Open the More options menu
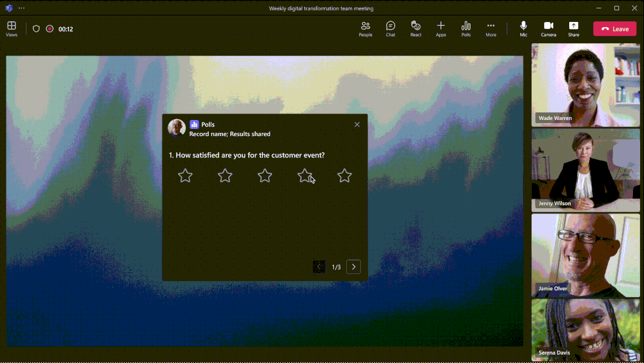Viewport: 644px width, 363px height. point(491,28)
